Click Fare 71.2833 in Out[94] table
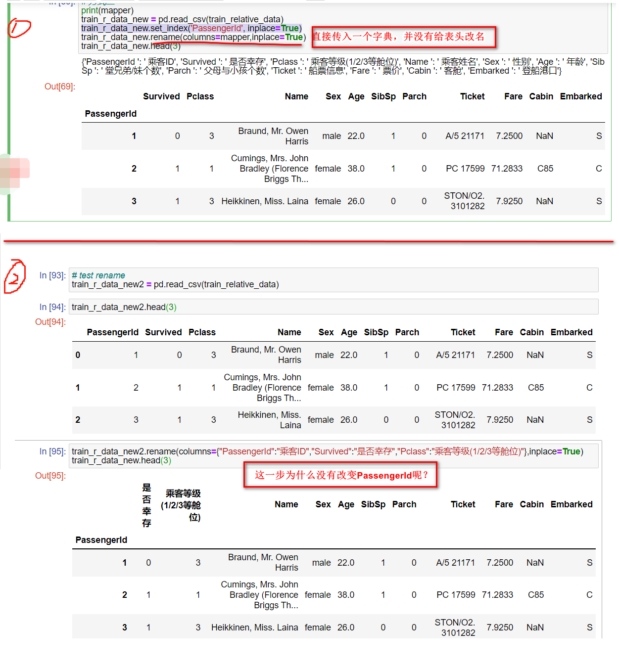 (497, 388)
